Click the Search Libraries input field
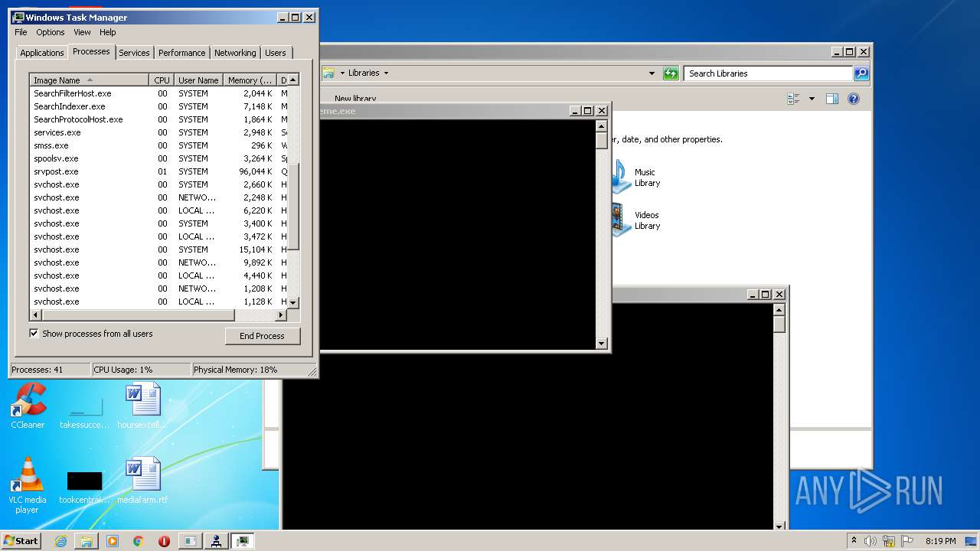Image resolution: width=980 pixels, height=551 pixels. 768,73
